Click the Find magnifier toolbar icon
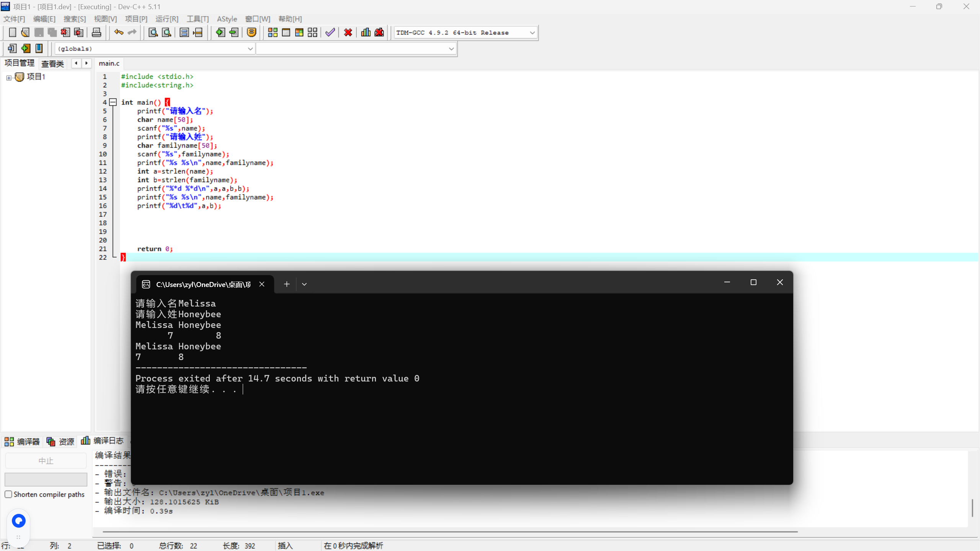Screen dimensions: 980x551 [x=153, y=33]
